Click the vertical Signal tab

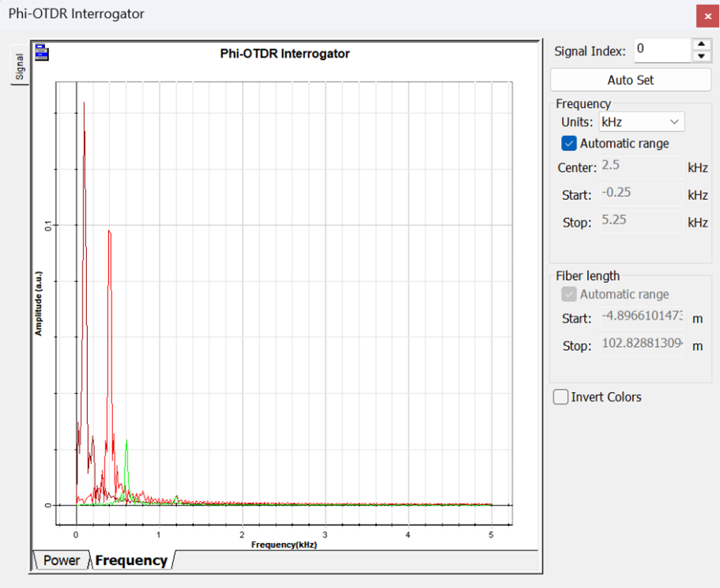pos(19,68)
